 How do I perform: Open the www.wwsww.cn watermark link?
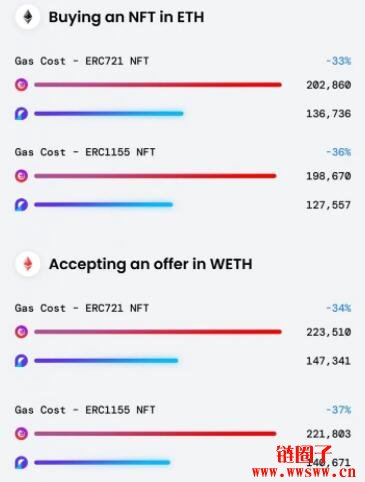coord(304,472)
